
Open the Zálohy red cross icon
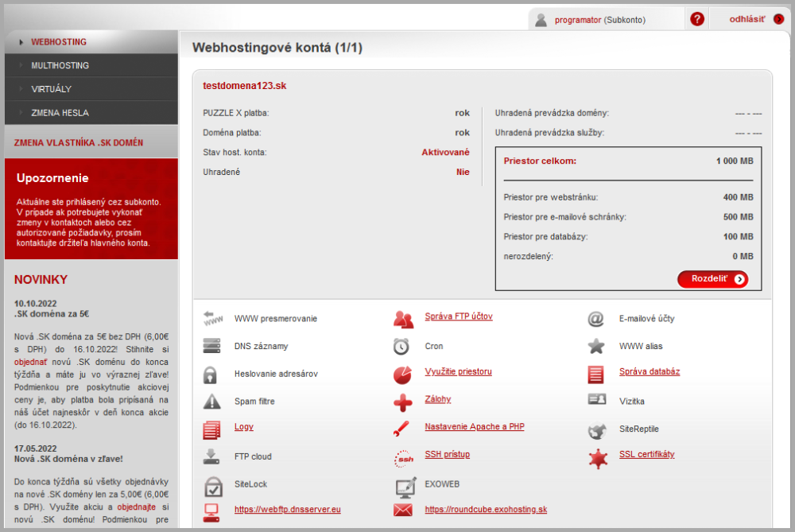pos(402,402)
